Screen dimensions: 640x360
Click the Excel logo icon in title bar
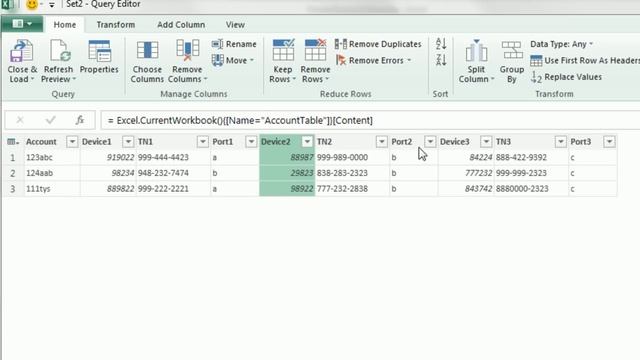point(7,4)
